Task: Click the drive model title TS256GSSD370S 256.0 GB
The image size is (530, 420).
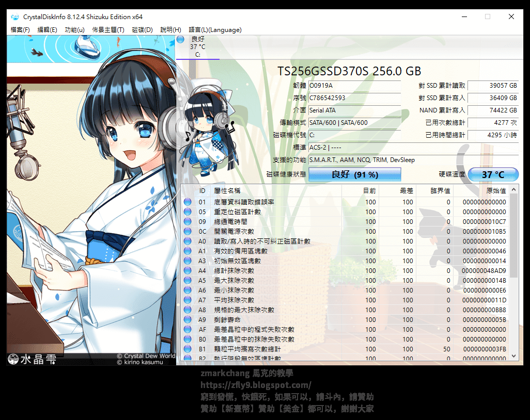Action: pos(349,71)
